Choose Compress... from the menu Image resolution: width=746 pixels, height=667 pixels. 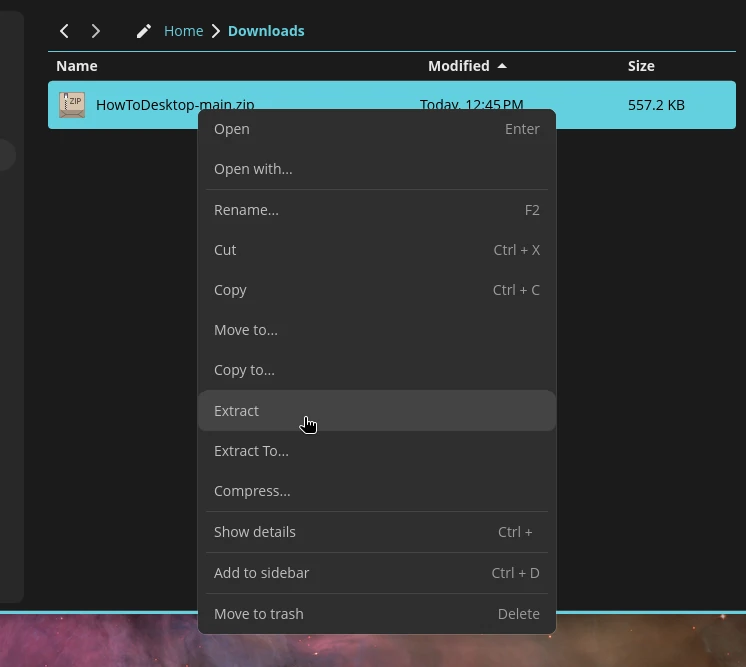(377, 490)
